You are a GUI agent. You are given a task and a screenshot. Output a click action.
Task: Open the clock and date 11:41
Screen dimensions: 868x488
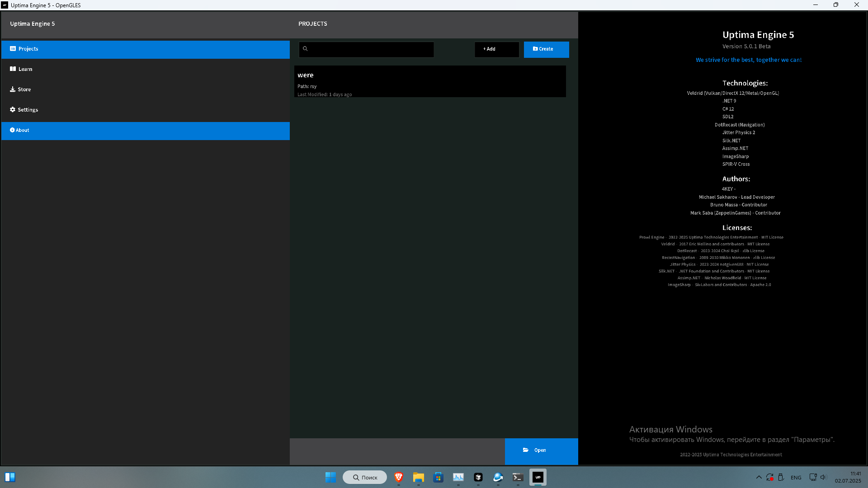[848, 478]
